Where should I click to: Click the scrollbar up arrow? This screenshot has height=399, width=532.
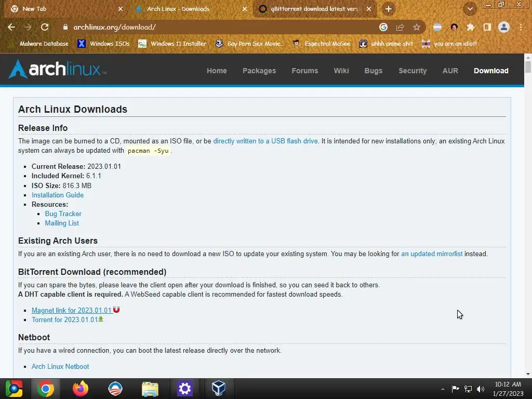528,57
